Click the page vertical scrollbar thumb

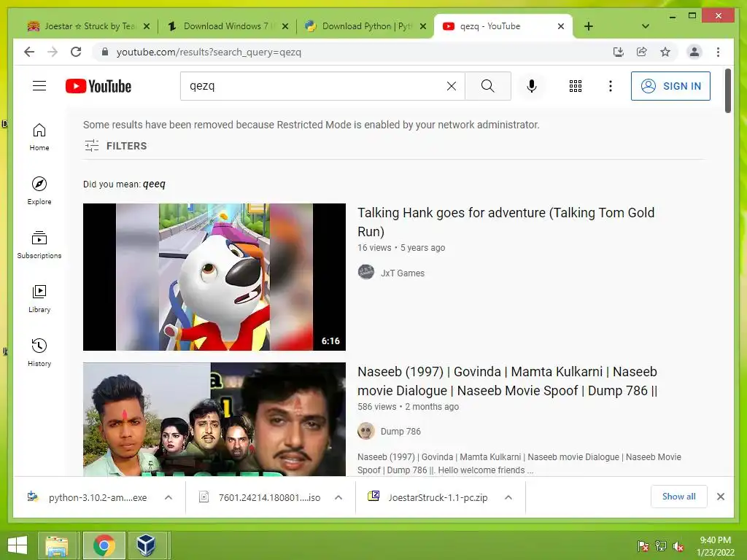728,91
